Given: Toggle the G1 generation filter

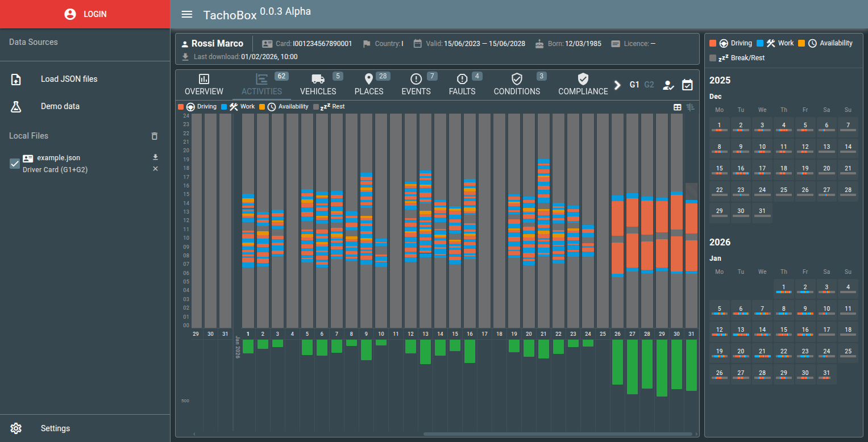Looking at the screenshot, I should 634,85.
